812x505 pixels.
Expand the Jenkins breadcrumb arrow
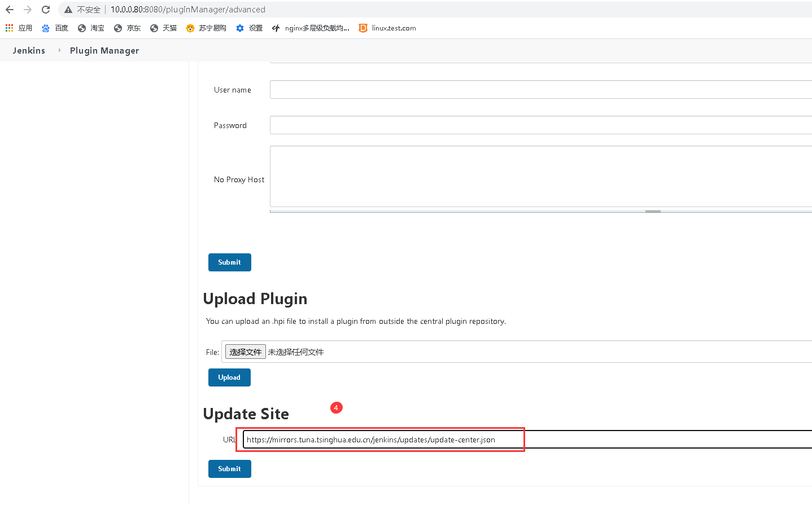tap(59, 50)
